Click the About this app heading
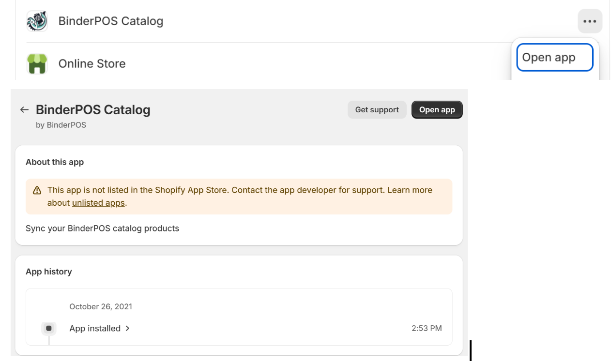The height and width of the screenshot is (364, 611). point(55,162)
